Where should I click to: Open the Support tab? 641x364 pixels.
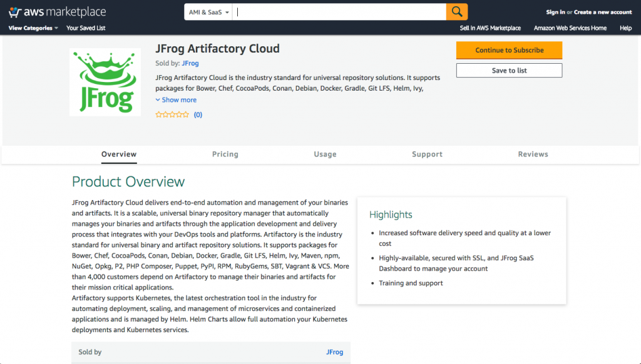427,154
